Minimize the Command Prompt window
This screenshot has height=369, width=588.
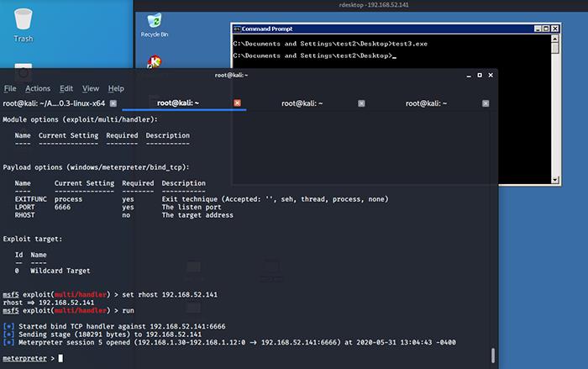pyautogui.click(x=538, y=29)
